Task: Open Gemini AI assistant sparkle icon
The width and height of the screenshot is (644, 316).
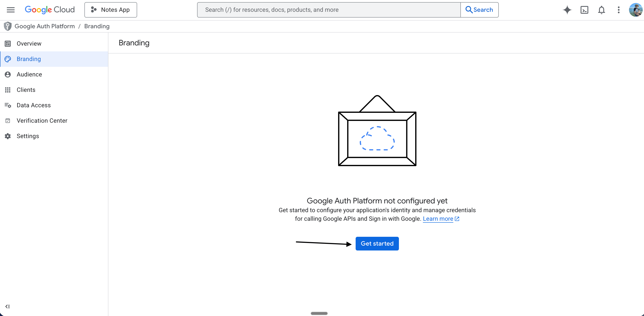Action: point(567,10)
